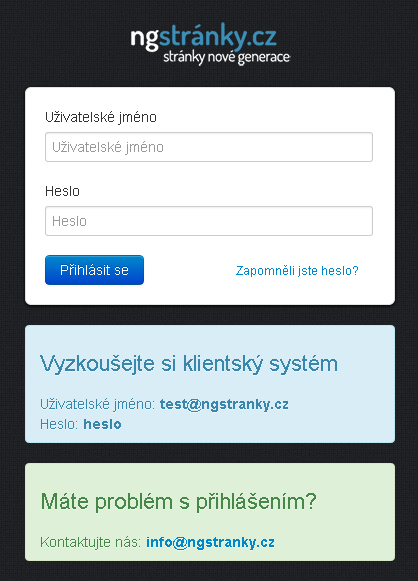Image resolution: width=418 pixels, height=581 pixels.
Task: Click the blue '.cz' part of the logo
Action: click(262, 37)
